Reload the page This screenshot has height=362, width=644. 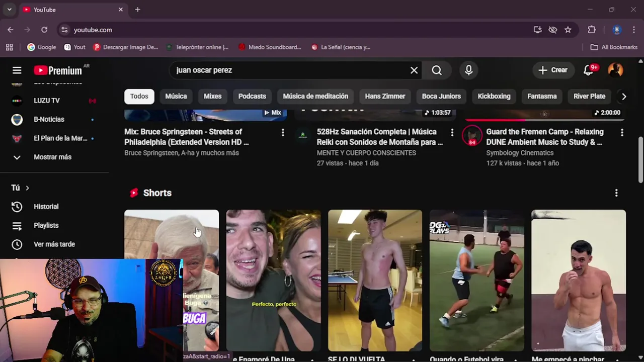pyautogui.click(x=44, y=30)
